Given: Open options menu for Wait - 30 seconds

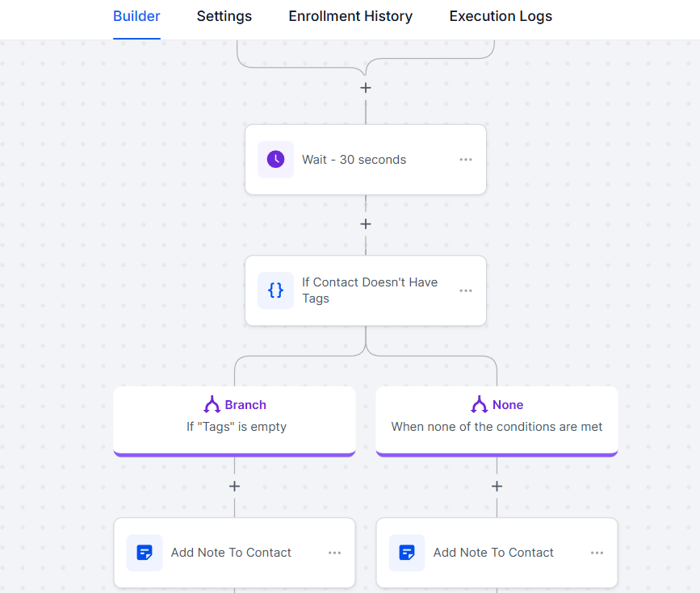Looking at the screenshot, I should click(466, 160).
